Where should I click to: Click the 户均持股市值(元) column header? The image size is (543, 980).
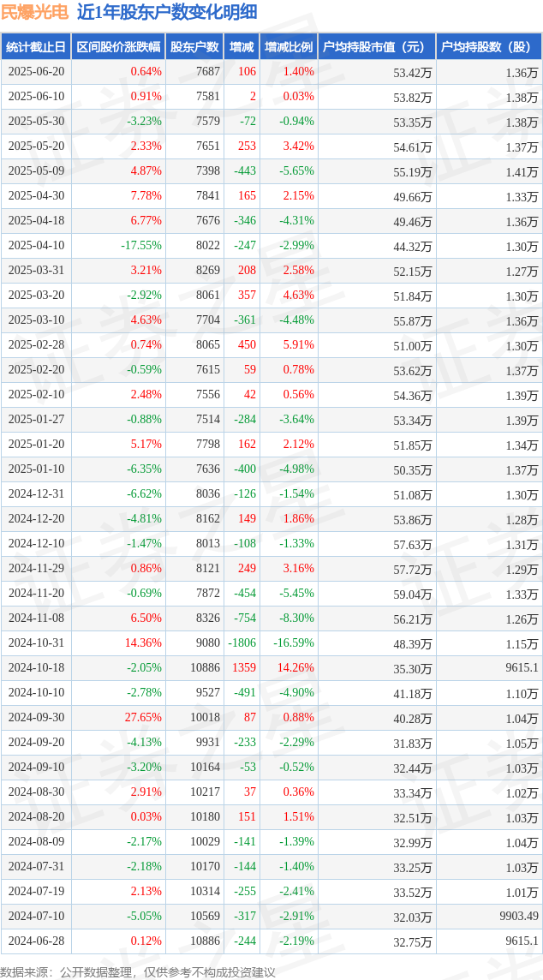(377, 47)
